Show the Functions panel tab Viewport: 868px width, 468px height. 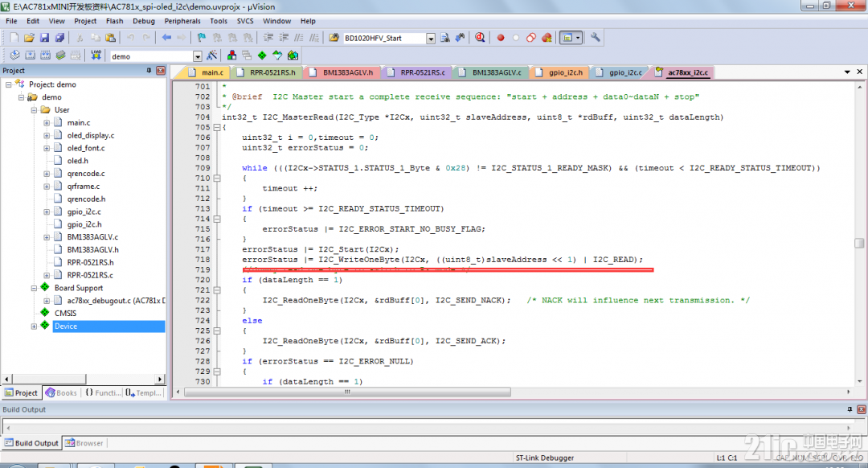(x=103, y=392)
